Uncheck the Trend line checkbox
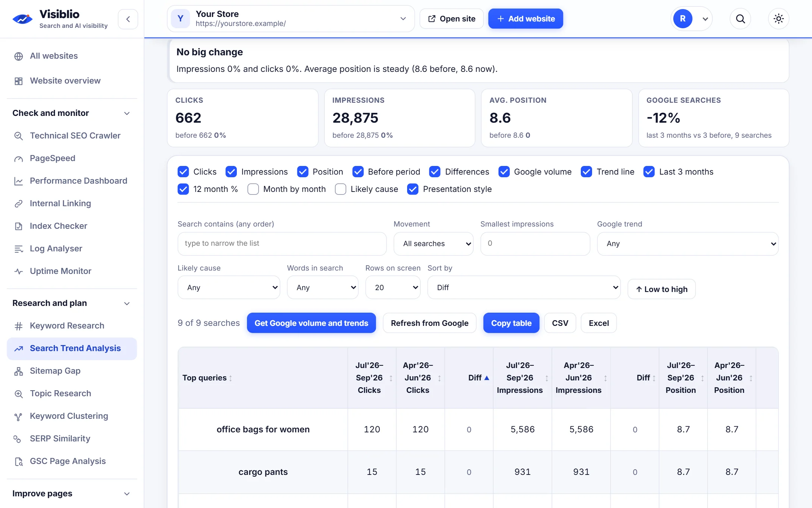The image size is (812, 508). (x=586, y=172)
